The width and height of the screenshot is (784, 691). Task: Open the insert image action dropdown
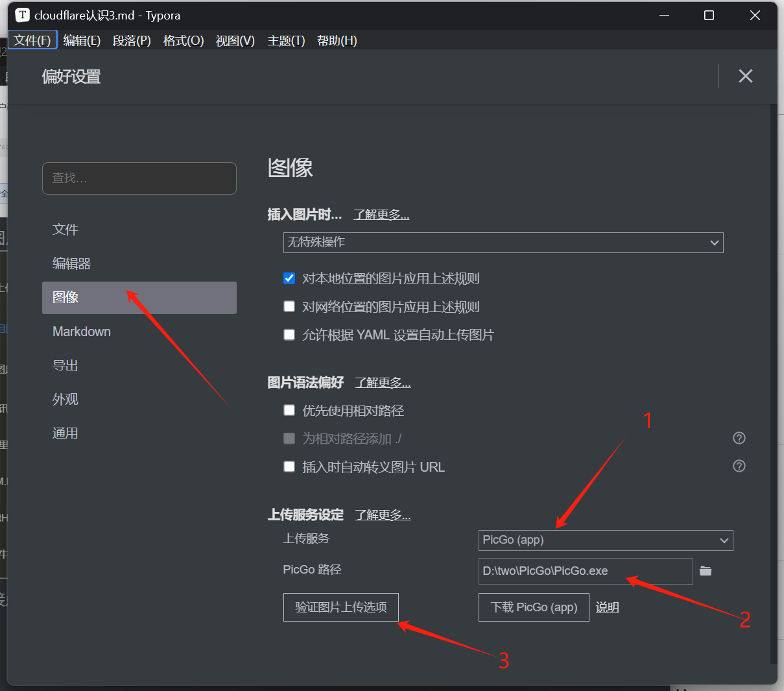tap(503, 243)
